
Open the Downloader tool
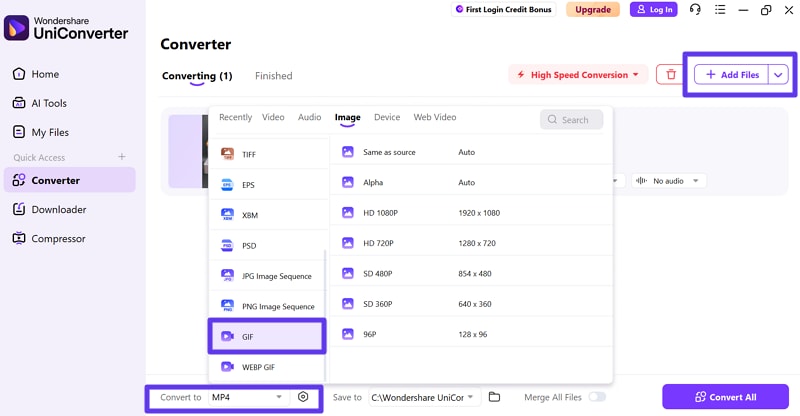49,209
